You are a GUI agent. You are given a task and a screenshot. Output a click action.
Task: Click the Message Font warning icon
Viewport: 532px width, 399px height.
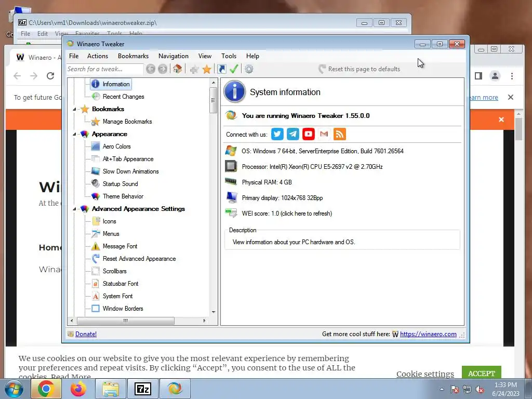pyautogui.click(x=96, y=246)
